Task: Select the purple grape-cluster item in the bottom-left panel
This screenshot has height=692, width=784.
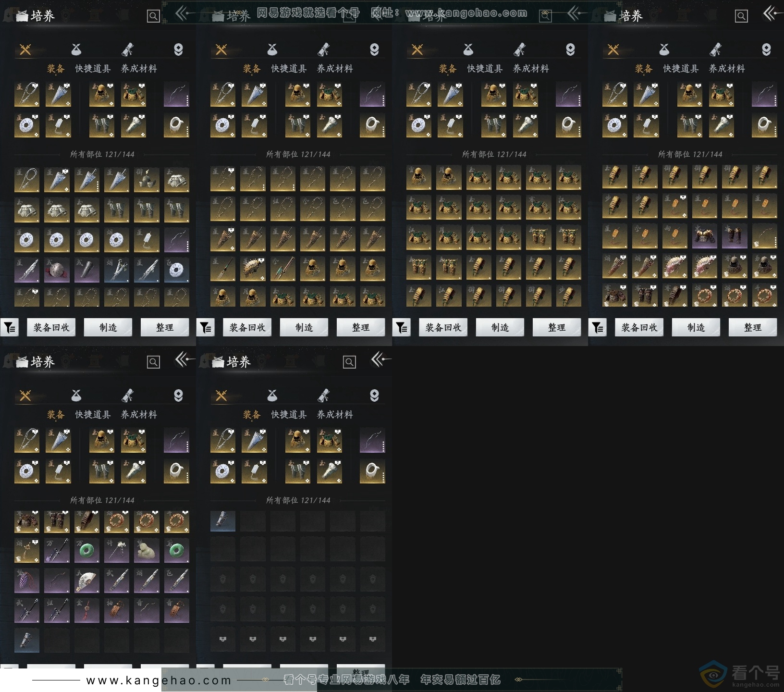Action: 27,581
